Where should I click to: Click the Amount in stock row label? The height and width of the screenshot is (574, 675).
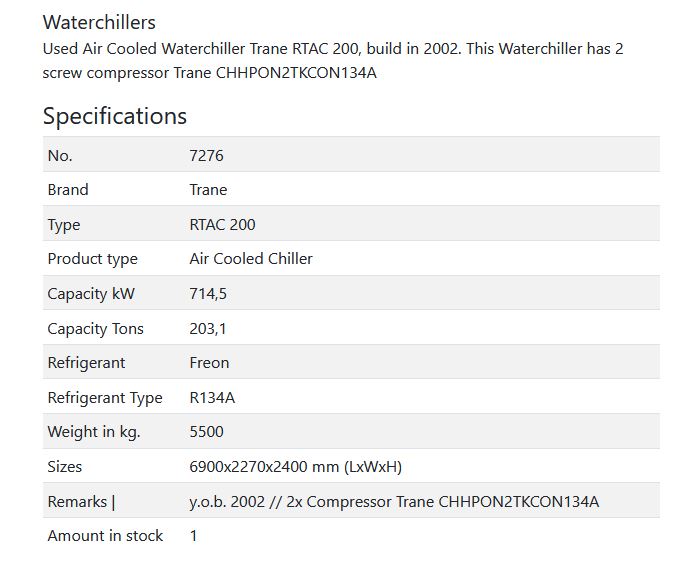click(x=105, y=536)
